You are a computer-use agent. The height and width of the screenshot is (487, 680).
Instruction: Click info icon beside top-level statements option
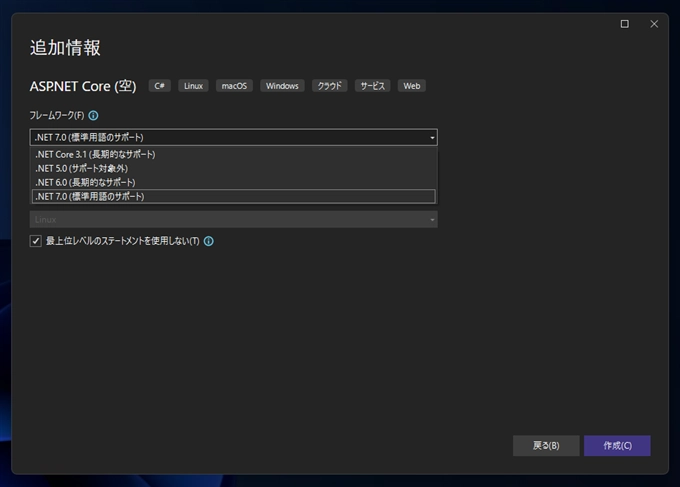point(209,241)
